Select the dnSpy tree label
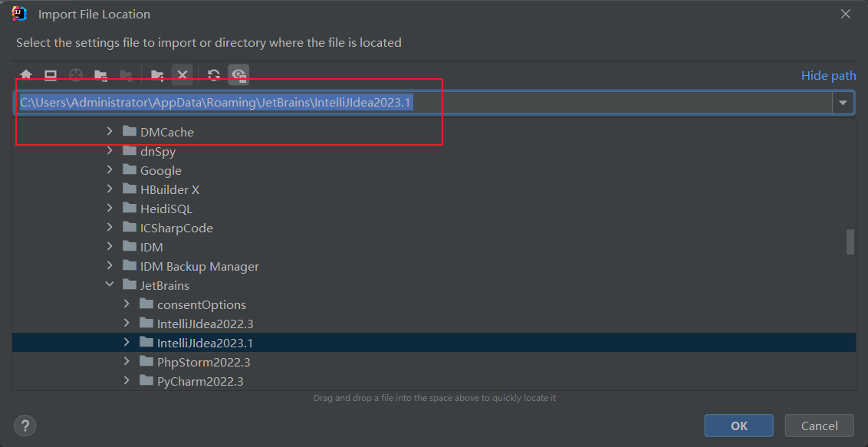The height and width of the screenshot is (447, 868). click(158, 152)
